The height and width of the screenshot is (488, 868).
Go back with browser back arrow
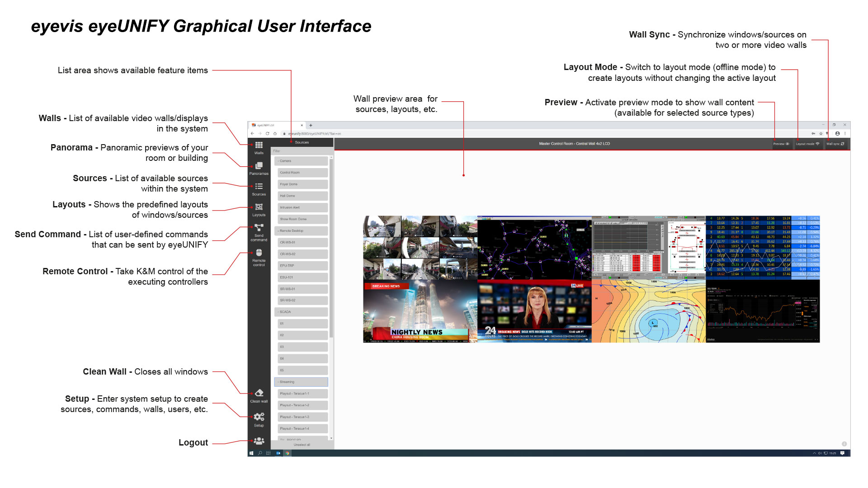coord(252,134)
